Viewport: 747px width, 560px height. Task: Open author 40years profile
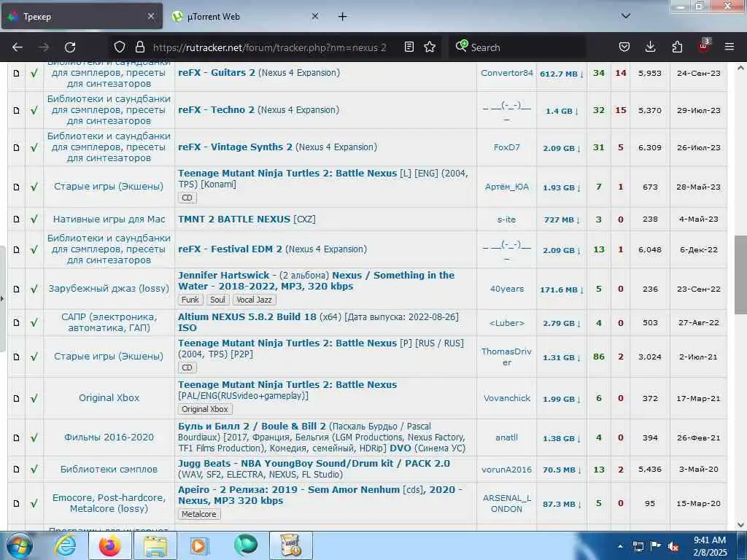tap(506, 289)
